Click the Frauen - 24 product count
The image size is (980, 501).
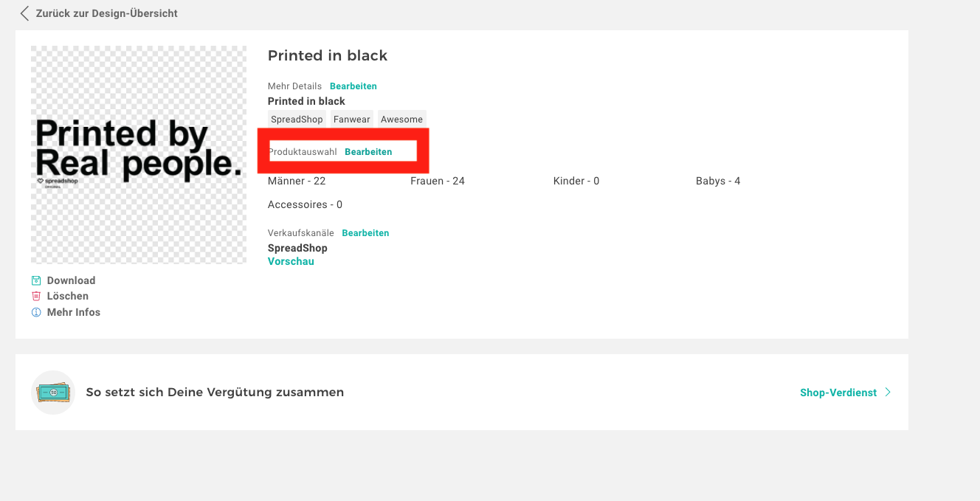click(438, 181)
